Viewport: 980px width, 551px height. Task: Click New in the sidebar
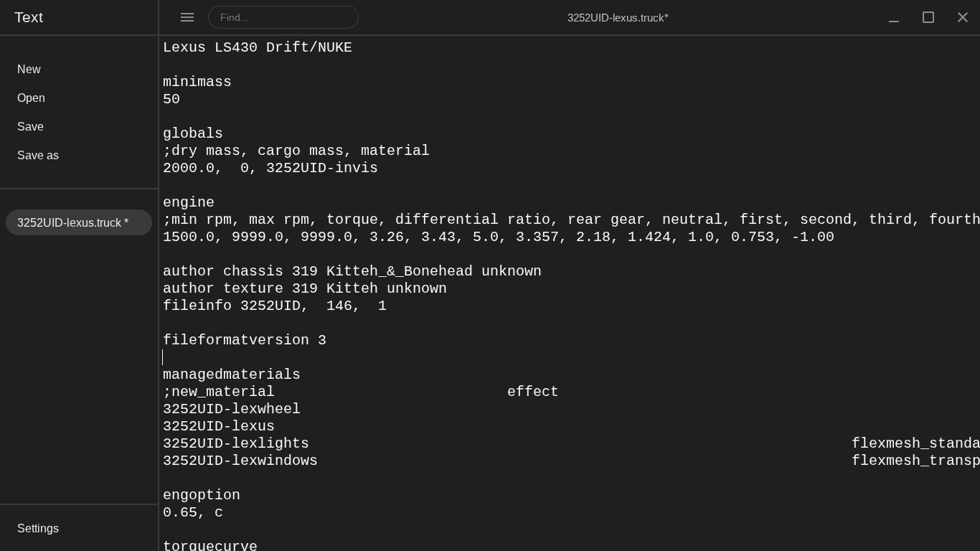click(x=29, y=69)
